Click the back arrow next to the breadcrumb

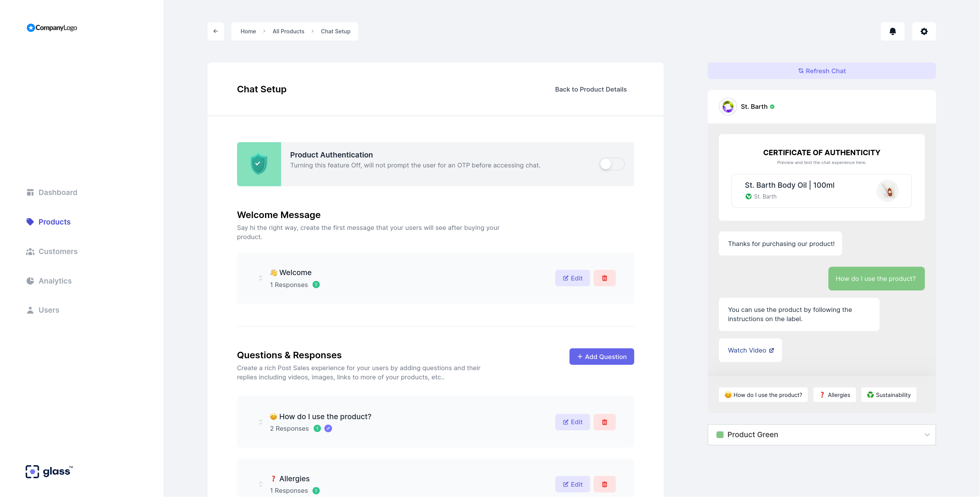click(x=216, y=31)
